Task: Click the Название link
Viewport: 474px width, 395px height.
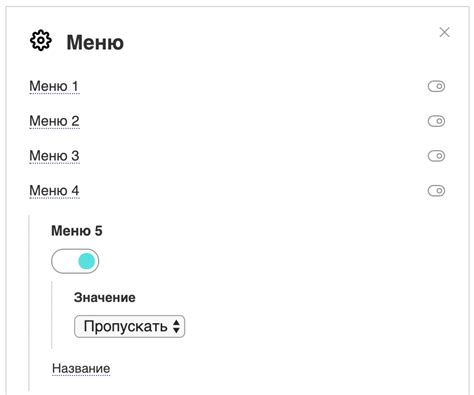Action: tap(81, 369)
